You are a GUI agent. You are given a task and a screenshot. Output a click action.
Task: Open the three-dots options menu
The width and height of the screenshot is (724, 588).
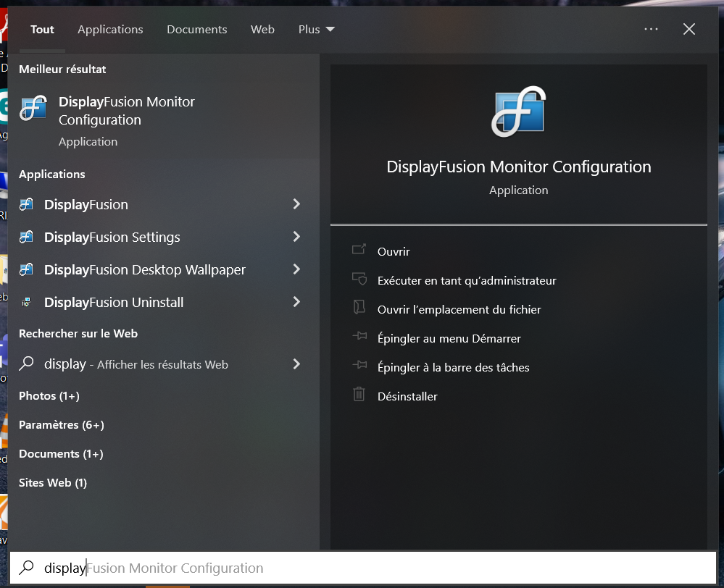pyautogui.click(x=651, y=29)
